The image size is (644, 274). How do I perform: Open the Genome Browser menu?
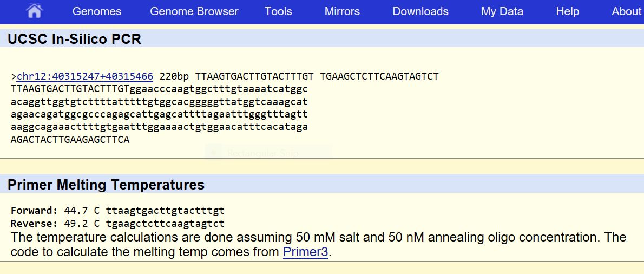194,11
